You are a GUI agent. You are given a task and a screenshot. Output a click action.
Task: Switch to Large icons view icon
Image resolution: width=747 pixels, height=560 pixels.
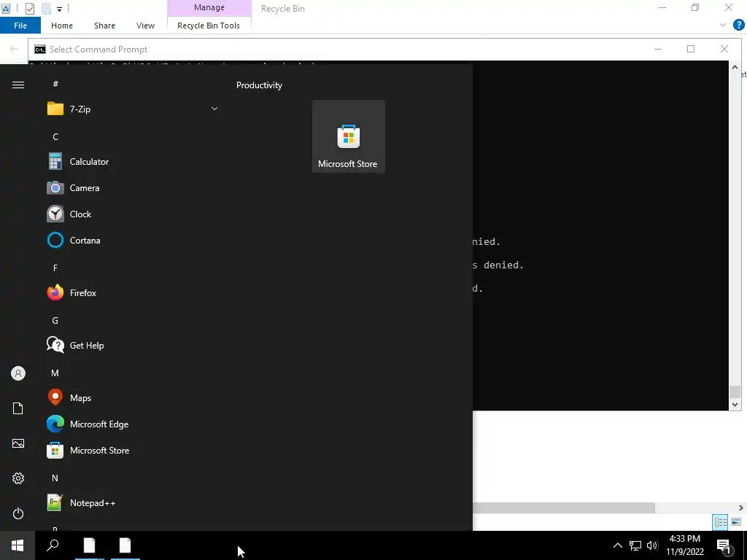click(x=736, y=522)
